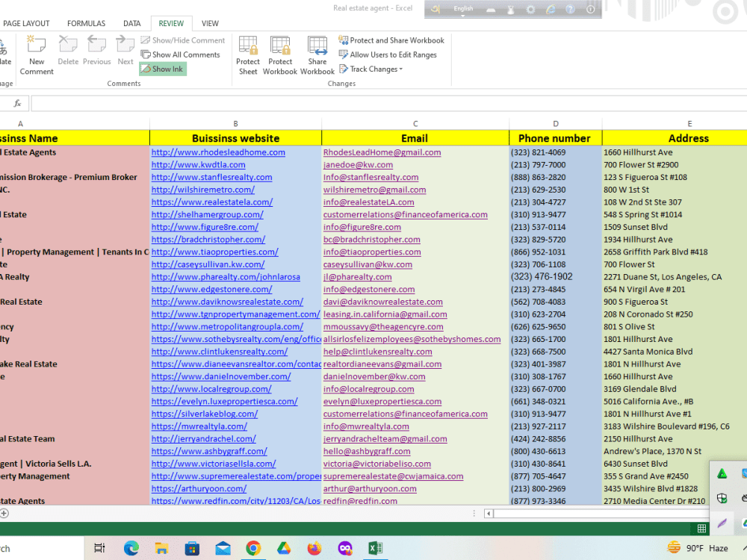Open Microsoft Edge from the taskbar
The image size is (747, 560).
[x=131, y=548]
